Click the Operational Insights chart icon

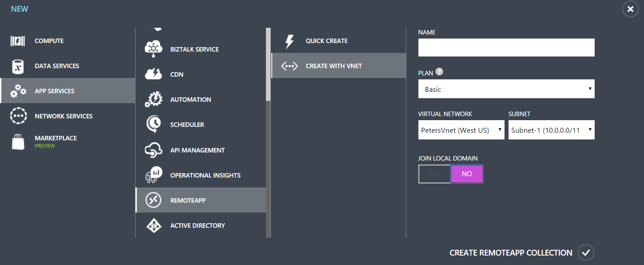click(153, 175)
